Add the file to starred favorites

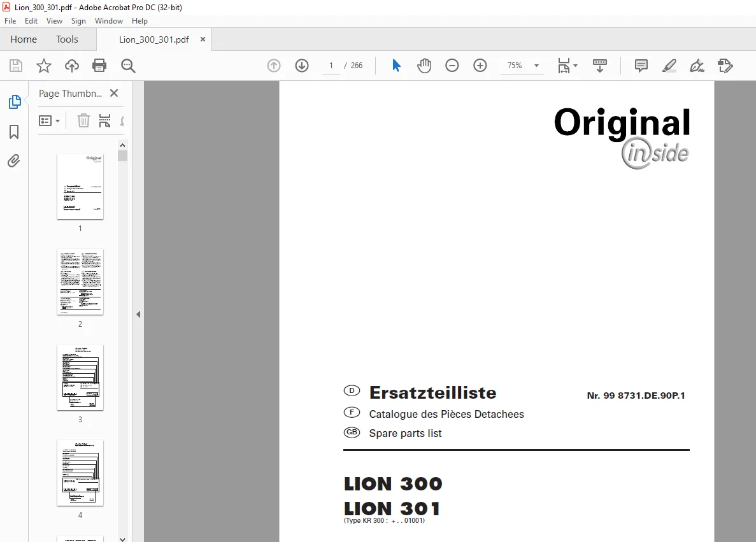[44, 66]
